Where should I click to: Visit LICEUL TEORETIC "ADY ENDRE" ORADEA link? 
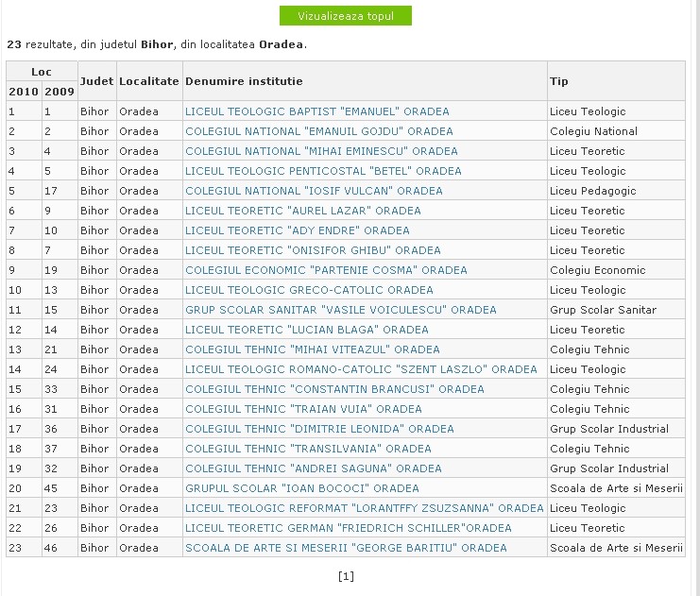298,230
